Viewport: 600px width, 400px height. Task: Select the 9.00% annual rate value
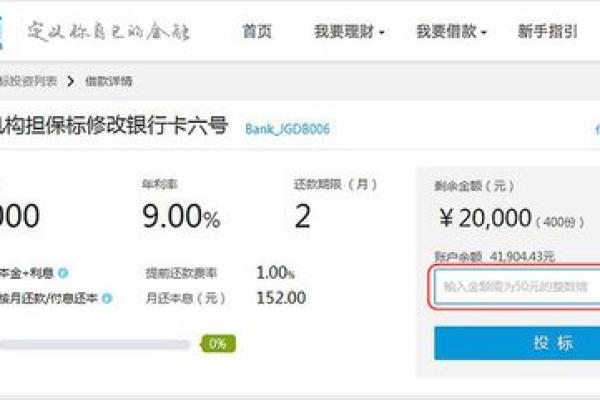(x=181, y=216)
